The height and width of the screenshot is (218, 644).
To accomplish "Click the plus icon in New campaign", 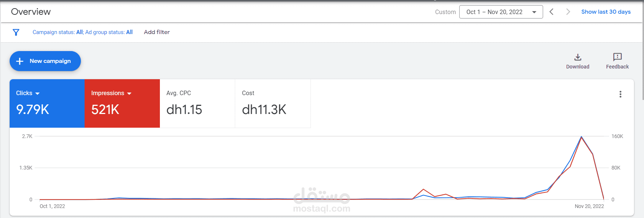I will tap(20, 61).
